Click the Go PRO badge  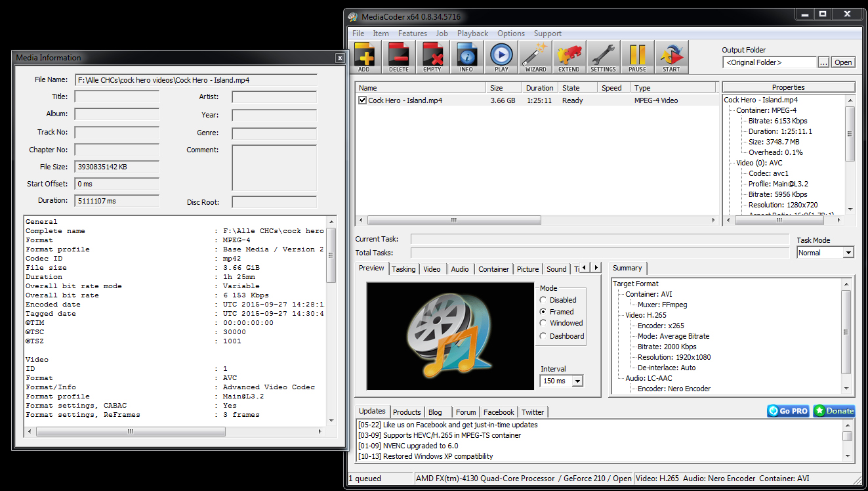pyautogui.click(x=788, y=411)
